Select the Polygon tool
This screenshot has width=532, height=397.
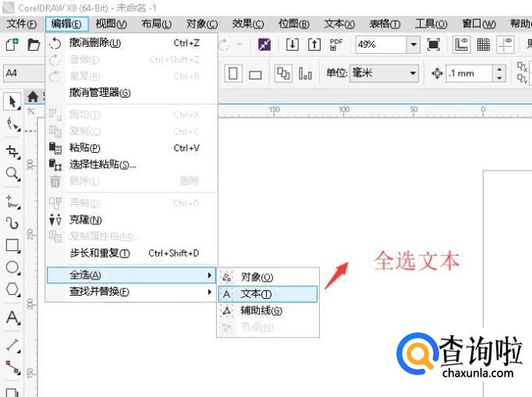13,289
